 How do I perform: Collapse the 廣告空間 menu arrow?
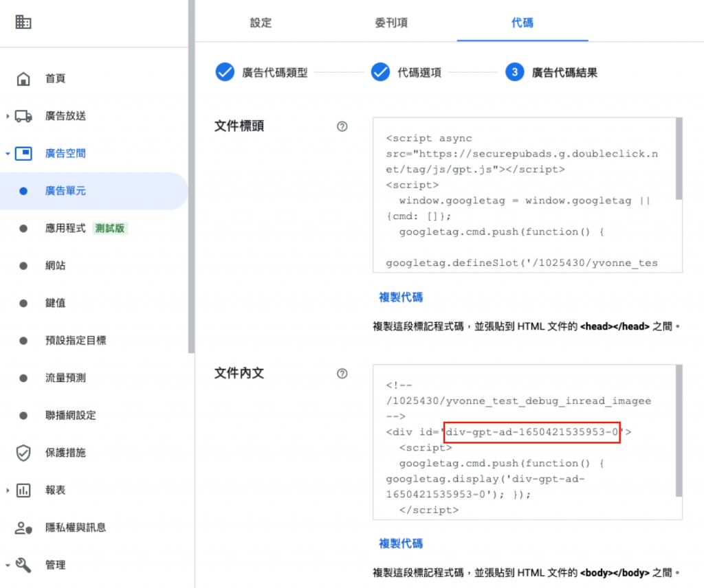pyautogui.click(x=8, y=153)
